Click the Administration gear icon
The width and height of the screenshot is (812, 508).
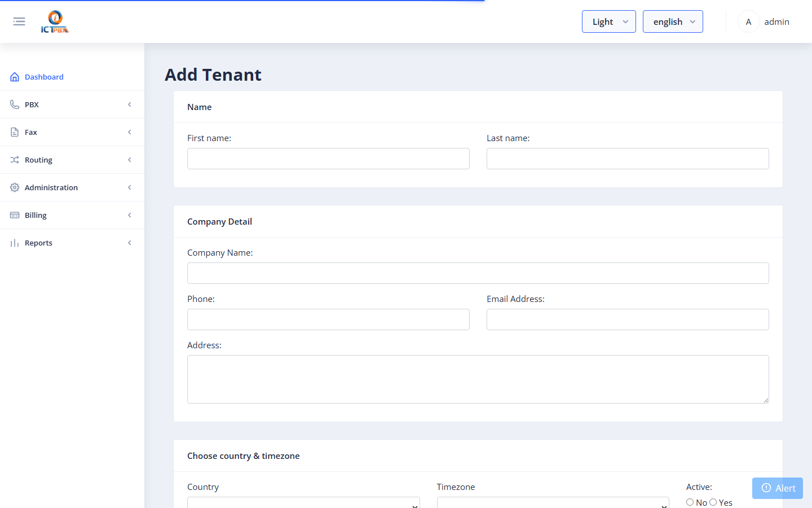(15, 187)
